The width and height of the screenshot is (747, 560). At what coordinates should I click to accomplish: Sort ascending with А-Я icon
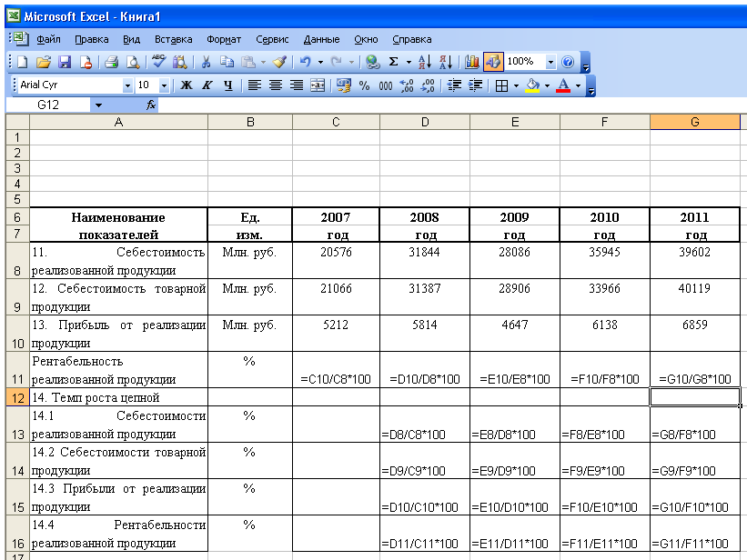(425, 62)
